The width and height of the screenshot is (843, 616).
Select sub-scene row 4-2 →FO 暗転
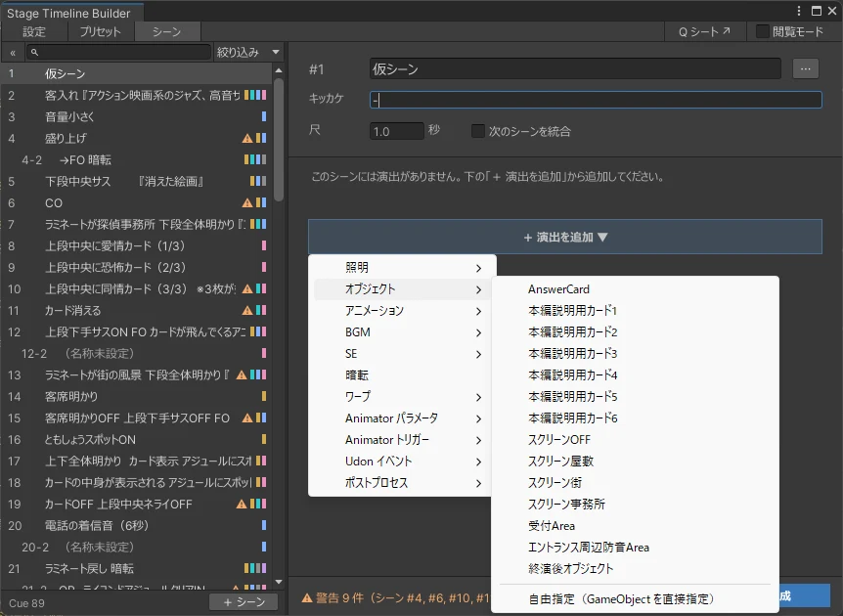tap(137, 159)
